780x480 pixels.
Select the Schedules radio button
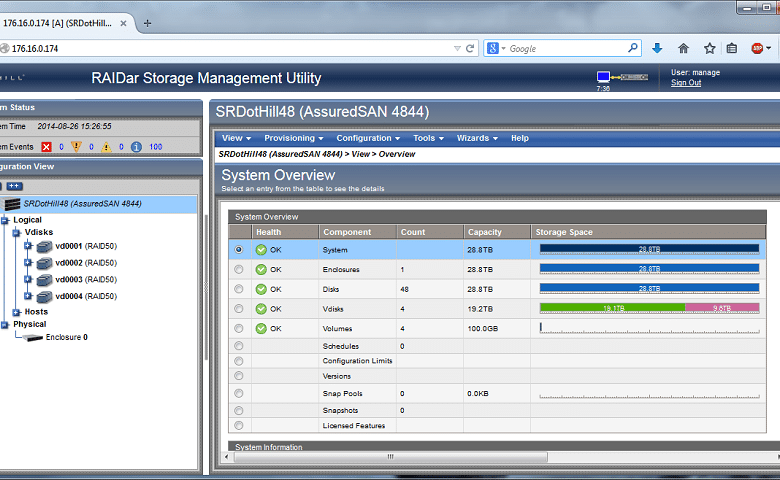coord(239,346)
